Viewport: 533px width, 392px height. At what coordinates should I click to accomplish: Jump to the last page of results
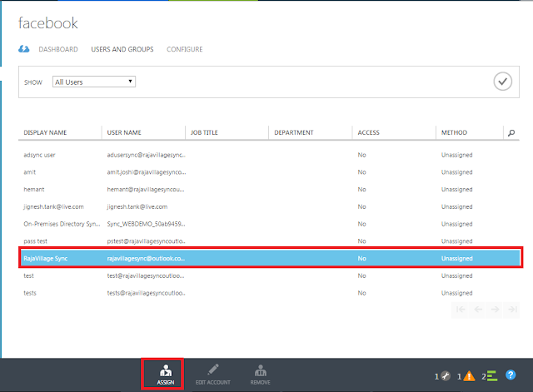point(512,310)
